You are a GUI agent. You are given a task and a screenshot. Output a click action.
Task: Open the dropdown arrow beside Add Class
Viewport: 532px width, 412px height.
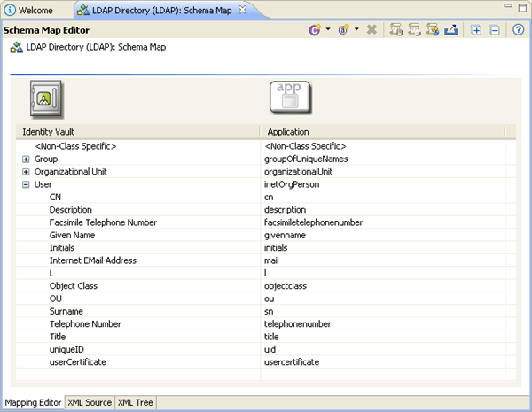pyautogui.click(x=328, y=29)
